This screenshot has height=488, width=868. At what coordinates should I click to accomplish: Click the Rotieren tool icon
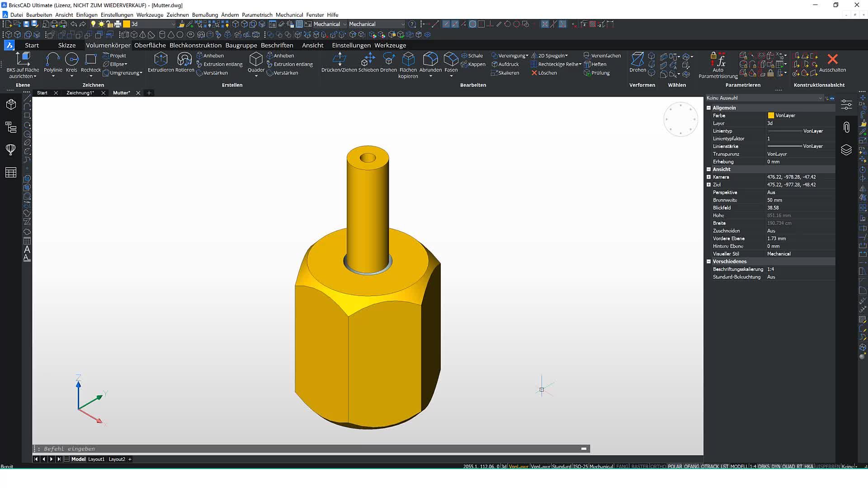click(x=184, y=59)
